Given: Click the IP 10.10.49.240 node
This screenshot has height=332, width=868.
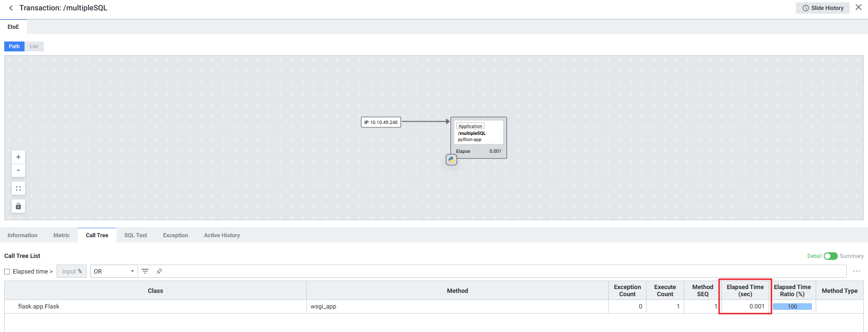Looking at the screenshot, I should coord(381,122).
